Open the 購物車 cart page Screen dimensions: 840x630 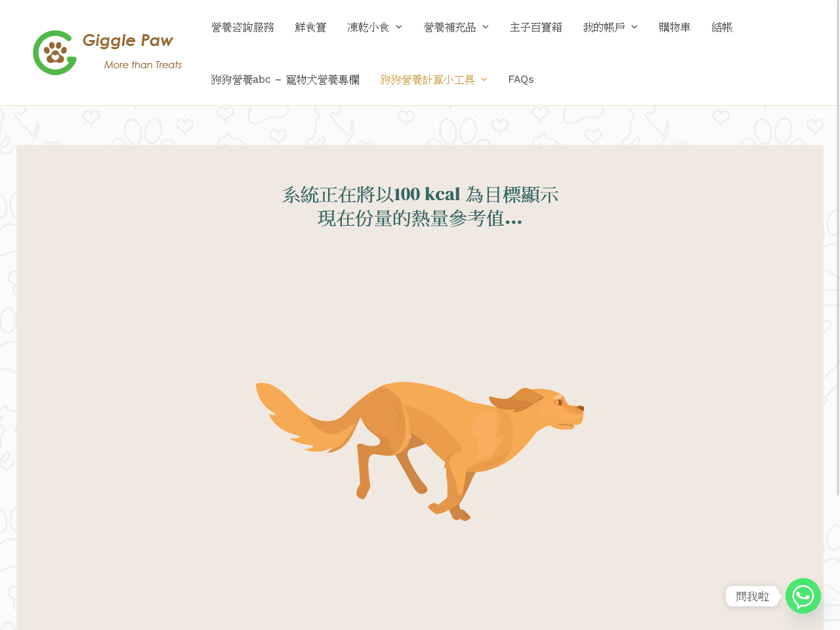click(x=675, y=27)
